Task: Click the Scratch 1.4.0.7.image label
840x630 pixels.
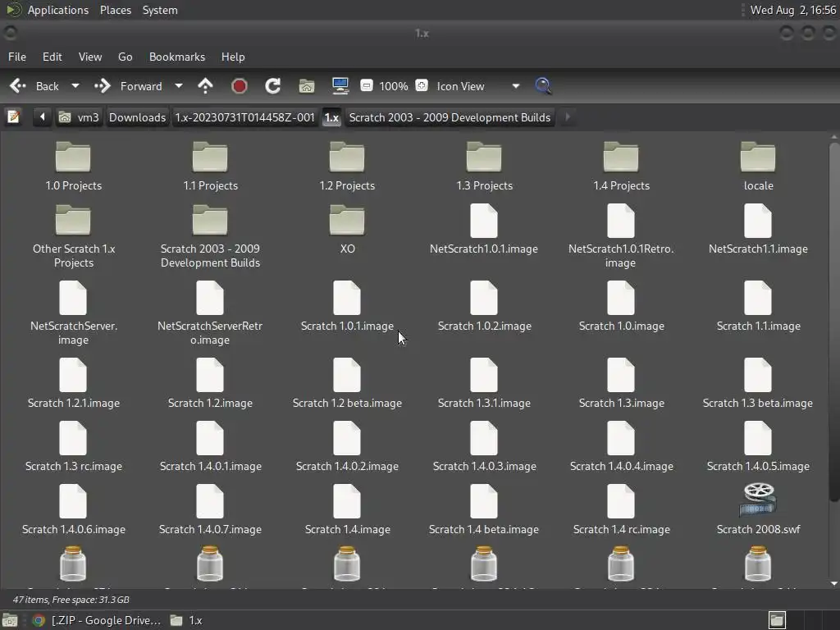Action: click(x=210, y=530)
